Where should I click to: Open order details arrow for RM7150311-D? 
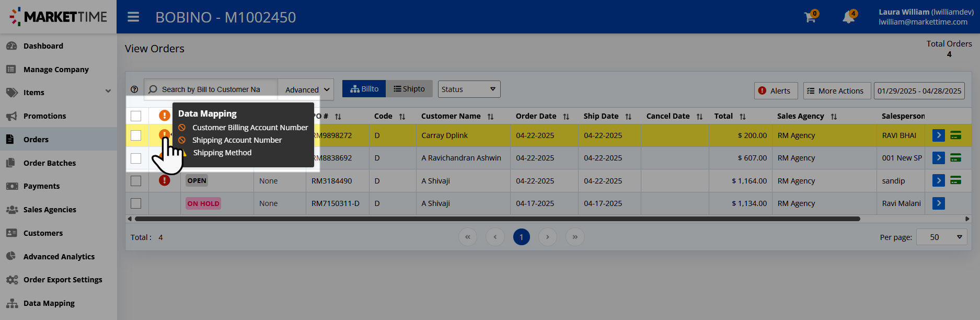coord(939,203)
